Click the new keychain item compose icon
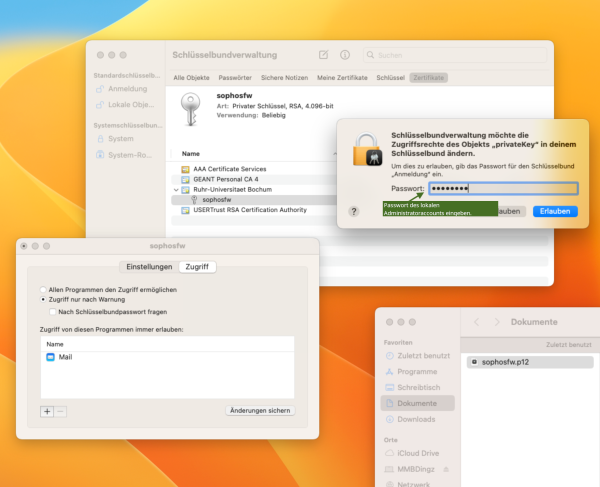This screenshot has width=600, height=487. coord(323,54)
